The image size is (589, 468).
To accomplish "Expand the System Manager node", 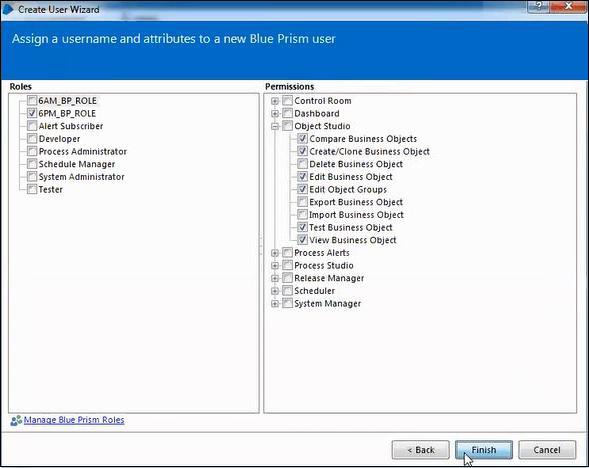I will coord(275,303).
